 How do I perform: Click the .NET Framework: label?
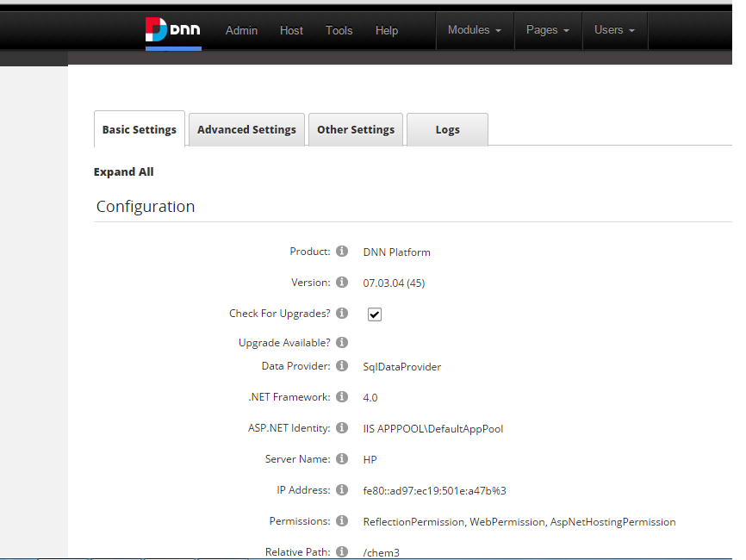[289, 397]
